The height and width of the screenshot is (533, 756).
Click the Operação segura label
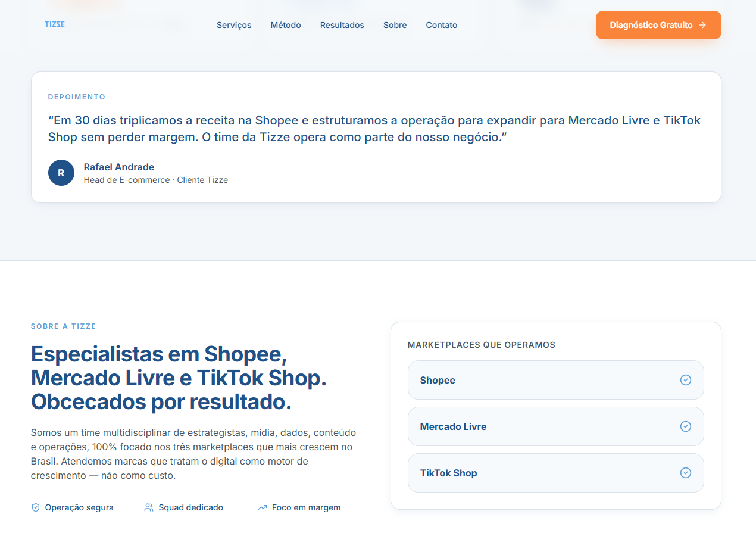[79, 507]
